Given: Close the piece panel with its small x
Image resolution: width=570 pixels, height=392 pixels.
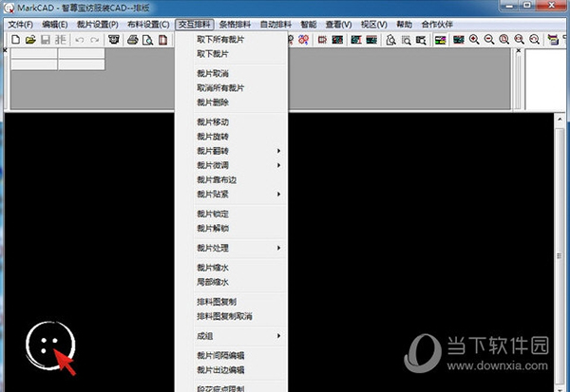Looking at the screenshot, I should pyautogui.click(x=5, y=50).
